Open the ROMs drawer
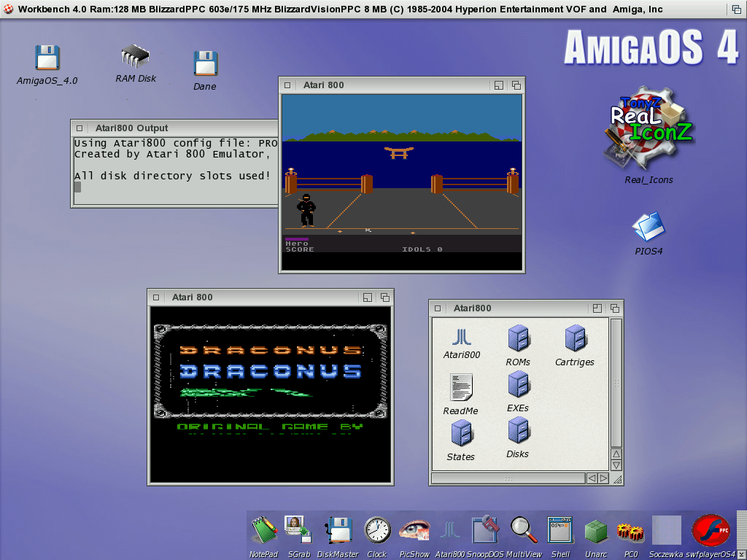747x560 pixels. (519, 338)
